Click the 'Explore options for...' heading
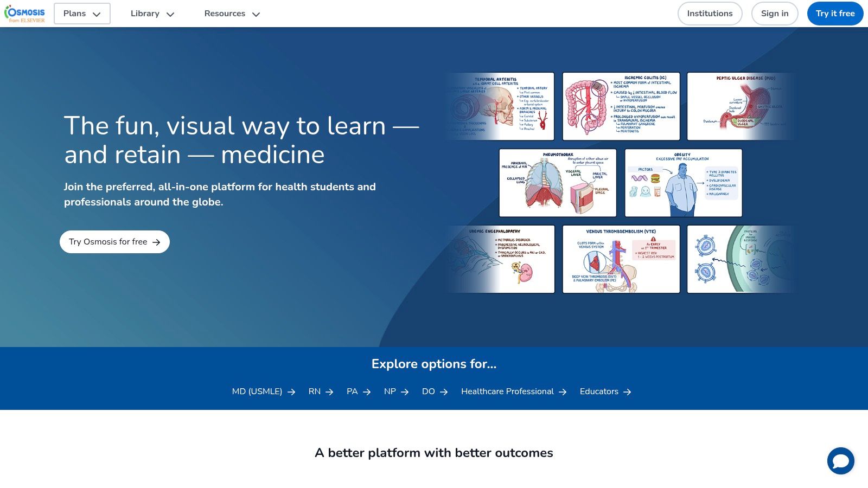This screenshot has height=488, width=868. pyautogui.click(x=434, y=364)
